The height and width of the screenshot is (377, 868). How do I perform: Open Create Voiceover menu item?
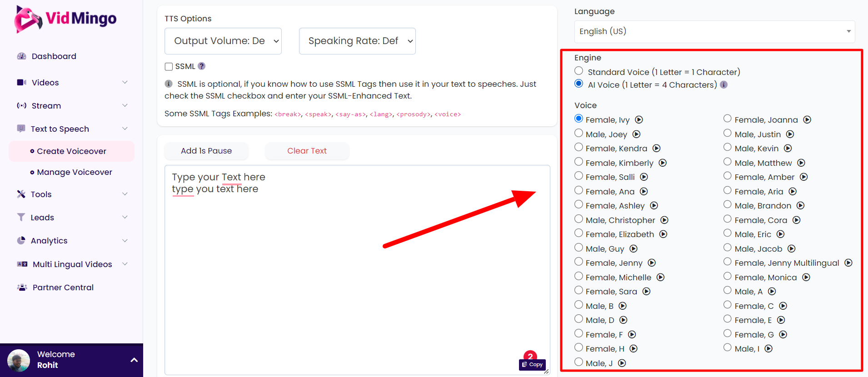[x=72, y=151]
